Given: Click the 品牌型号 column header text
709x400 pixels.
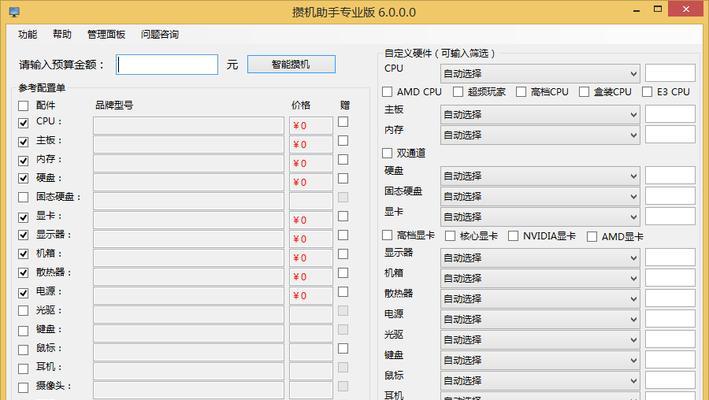Looking at the screenshot, I should 114,105.
